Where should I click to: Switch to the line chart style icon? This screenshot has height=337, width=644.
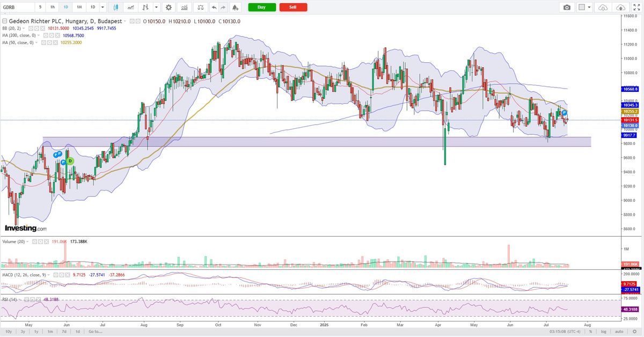click(131, 8)
